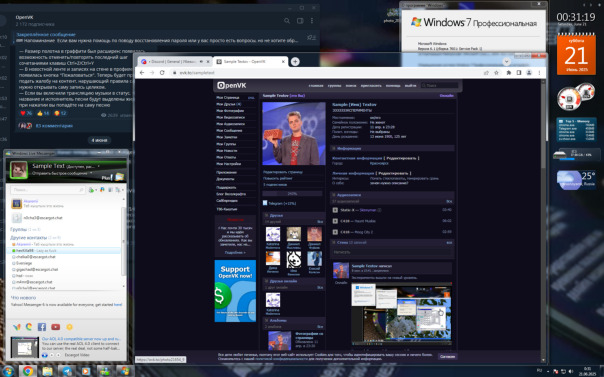604x377 pixels.
Task: Click Подробнее link in news box
Action: tap(235, 253)
